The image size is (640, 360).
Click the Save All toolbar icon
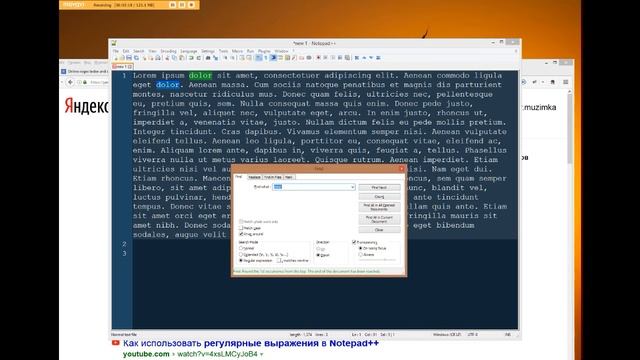coord(137,58)
